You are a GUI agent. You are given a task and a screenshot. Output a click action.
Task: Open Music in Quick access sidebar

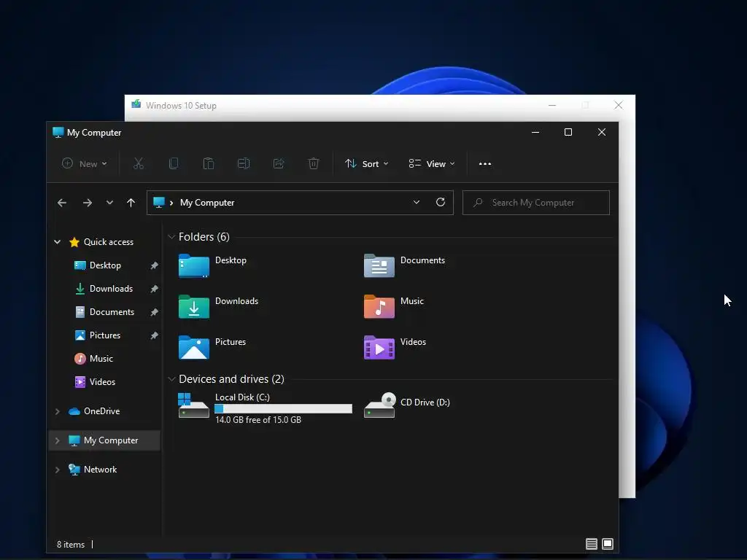[101, 359]
